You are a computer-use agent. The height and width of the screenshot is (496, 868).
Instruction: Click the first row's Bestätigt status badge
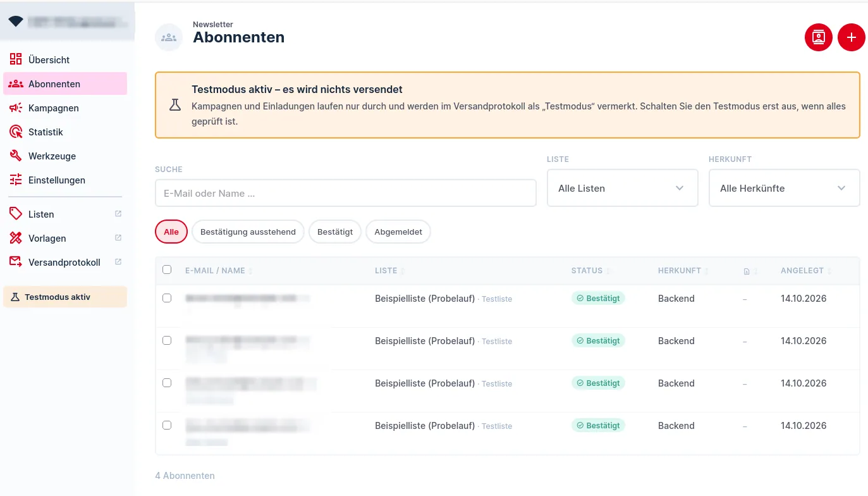point(598,298)
